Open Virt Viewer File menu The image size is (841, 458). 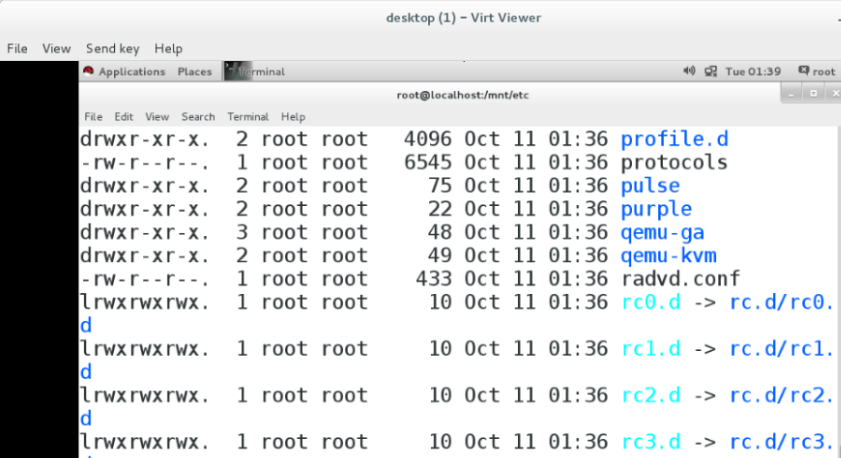[17, 49]
